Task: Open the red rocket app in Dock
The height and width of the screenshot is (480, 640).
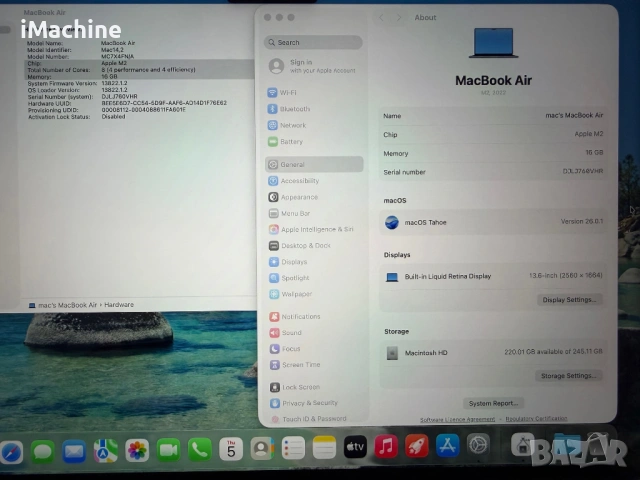Action: click(417, 446)
